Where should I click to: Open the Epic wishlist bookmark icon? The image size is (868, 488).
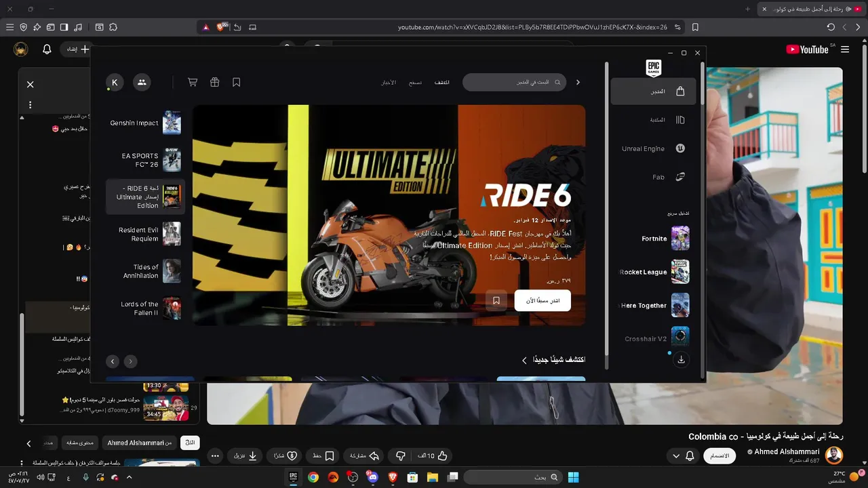pyautogui.click(x=236, y=82)
